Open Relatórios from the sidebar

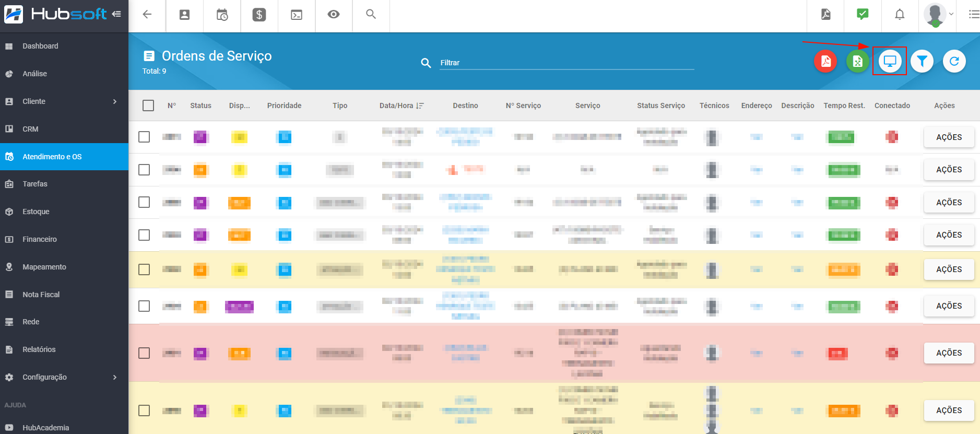(39, 349)
